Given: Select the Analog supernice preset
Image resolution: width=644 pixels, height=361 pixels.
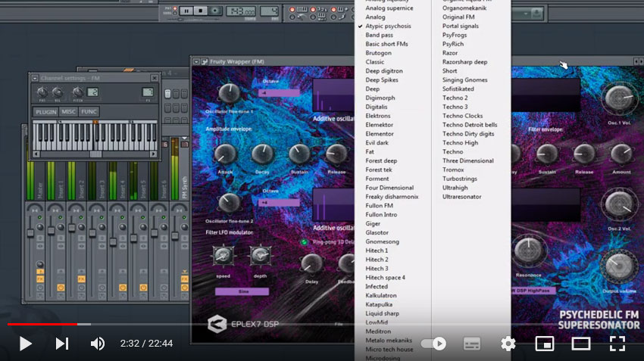Looking at the screenshot, I should (x=389, y=8).
